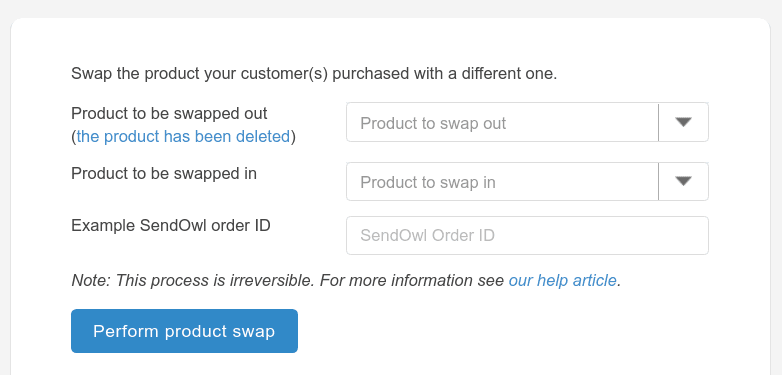The height and width of the screenshot is (375, 782).
Task: Click the triangle icon in swap in selector
Action: 683,182
